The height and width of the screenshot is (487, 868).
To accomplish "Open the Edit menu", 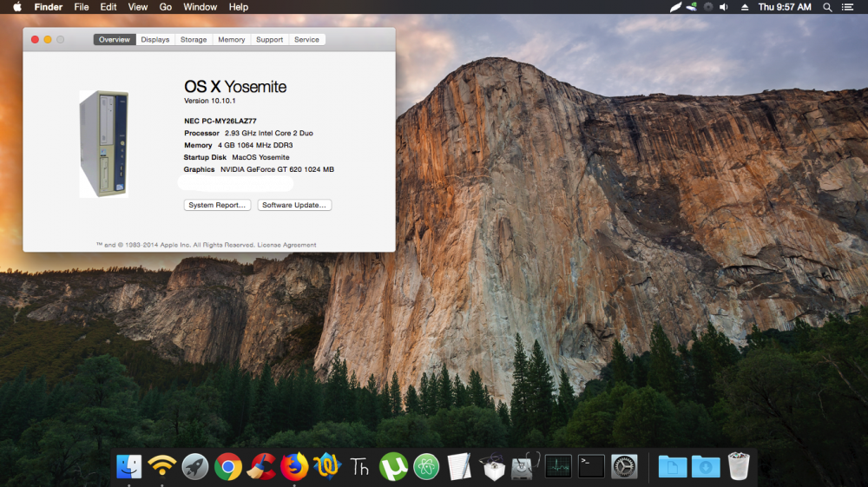I will (108, 7).
